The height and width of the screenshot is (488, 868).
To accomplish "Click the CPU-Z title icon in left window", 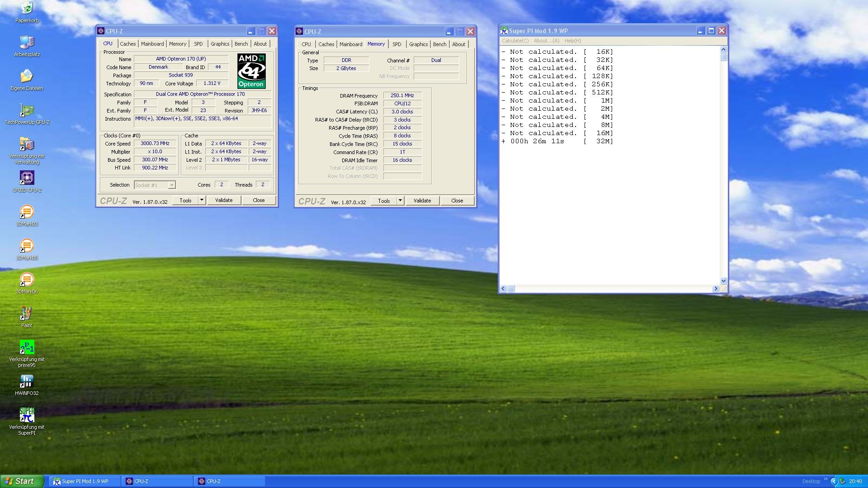I will 101,31.
